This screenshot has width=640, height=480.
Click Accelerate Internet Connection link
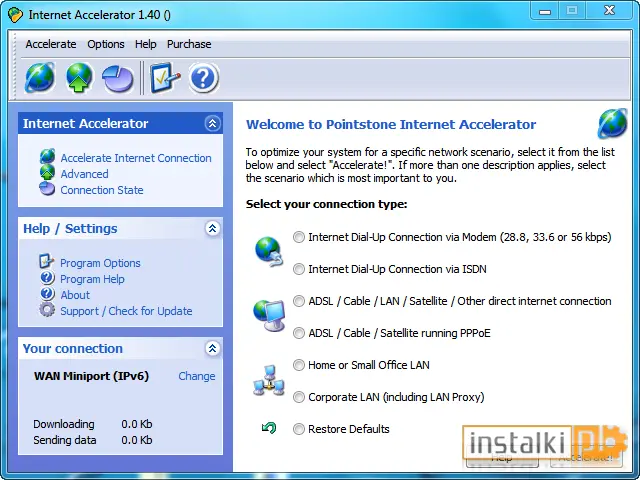pos(136,158)
